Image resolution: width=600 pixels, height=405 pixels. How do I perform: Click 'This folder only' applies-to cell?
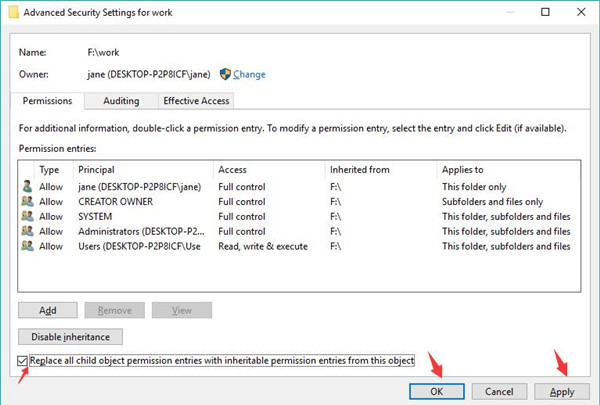[x=474, y=187]
